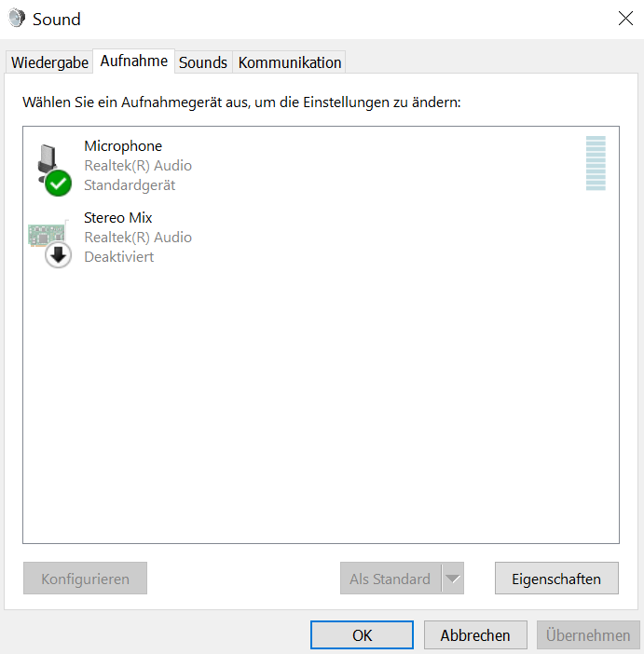Open the Sounds tab
Screen dimensions: 644x654
[203, 62]
